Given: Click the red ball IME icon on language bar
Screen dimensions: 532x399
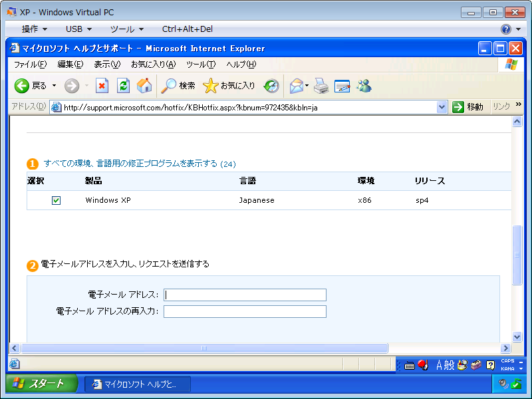Looking at the screenshot, I should coord(423,365).
